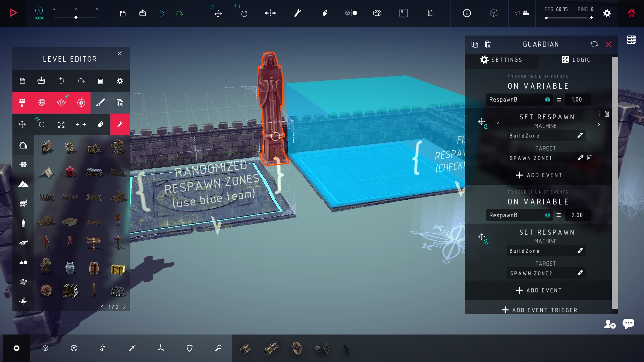Select the shield block category in bottom bar

point(190,348)
